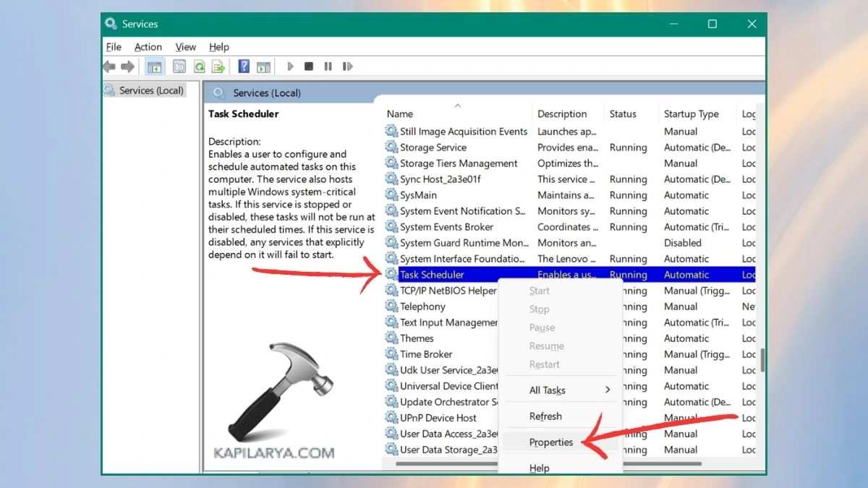
Task: Sort services by clicking the Name column header
Action: tap(400, 114)
